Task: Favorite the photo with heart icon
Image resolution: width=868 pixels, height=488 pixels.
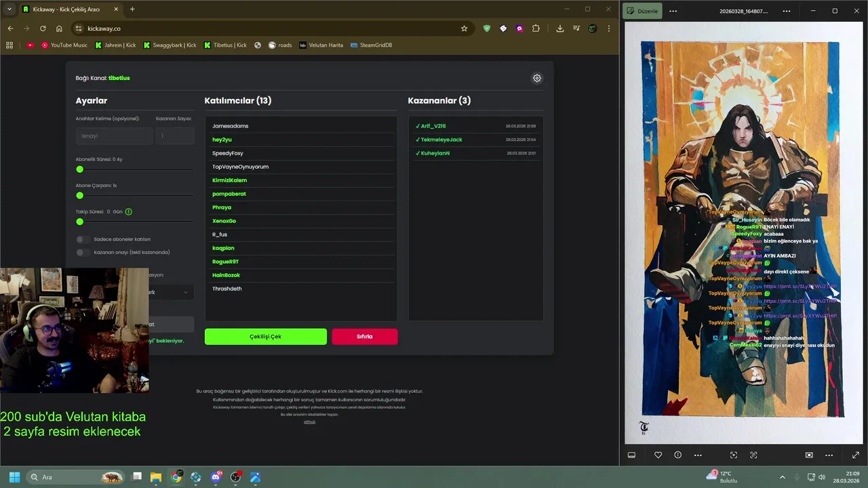Action: click(658, 455)
